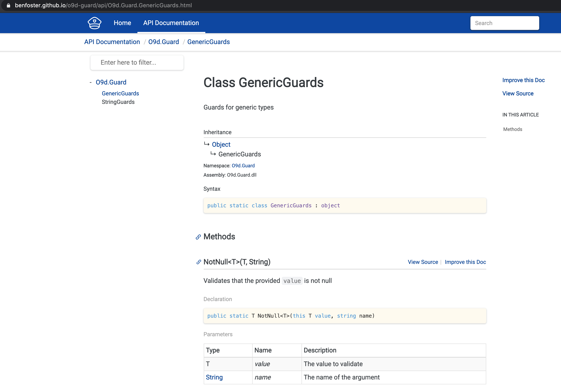The height and width of the screenshot is (392, 561).
Task: Click the Search input field
Action: pyautogui.click(x=504, y=23)
